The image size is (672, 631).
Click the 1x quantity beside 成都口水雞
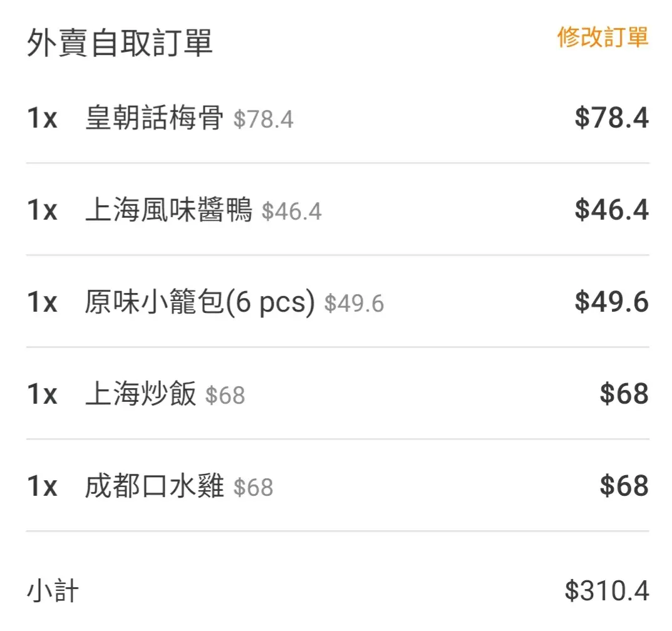pyautogui.click(x=42, y=486)
